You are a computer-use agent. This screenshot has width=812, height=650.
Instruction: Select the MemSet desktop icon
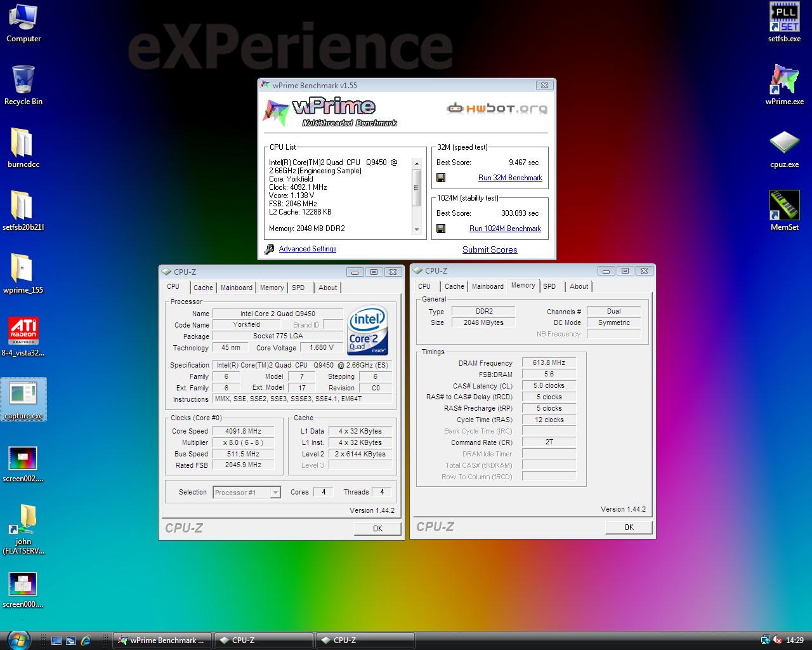click(785, 211)
